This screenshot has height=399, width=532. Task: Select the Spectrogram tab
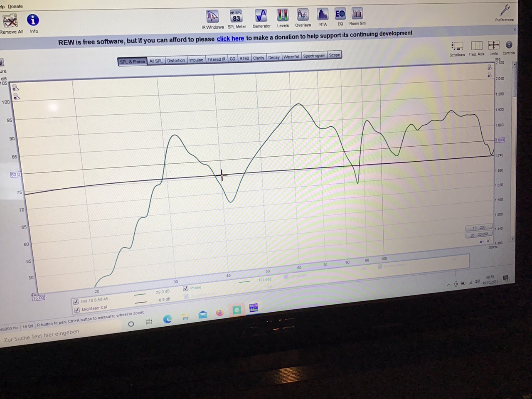click(314, 56)
